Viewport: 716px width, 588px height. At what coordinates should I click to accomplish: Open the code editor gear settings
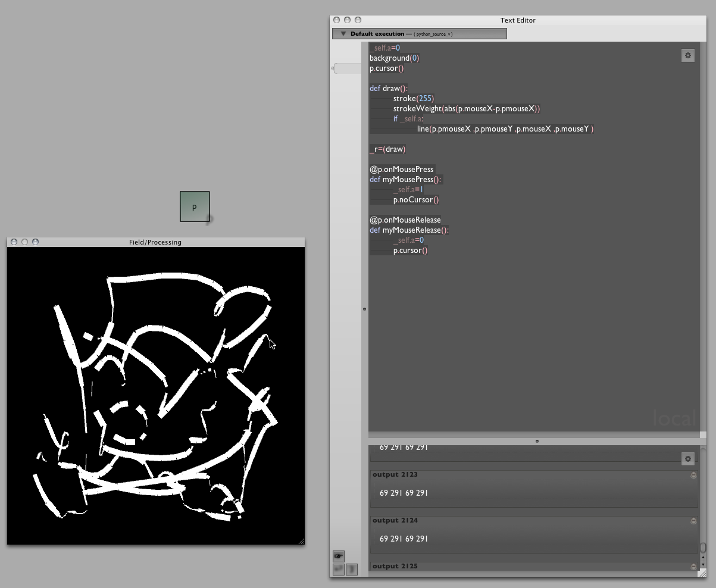tap(687, 55)
